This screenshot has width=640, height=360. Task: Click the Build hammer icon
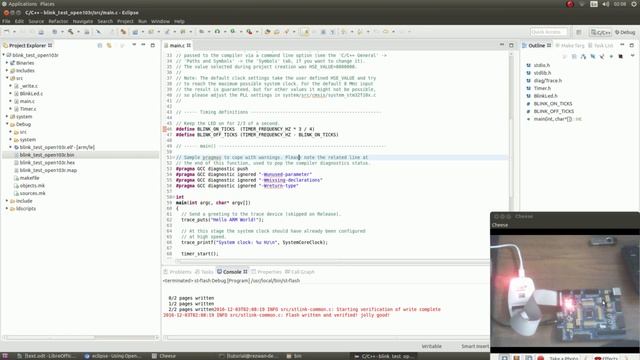point(71,31)
